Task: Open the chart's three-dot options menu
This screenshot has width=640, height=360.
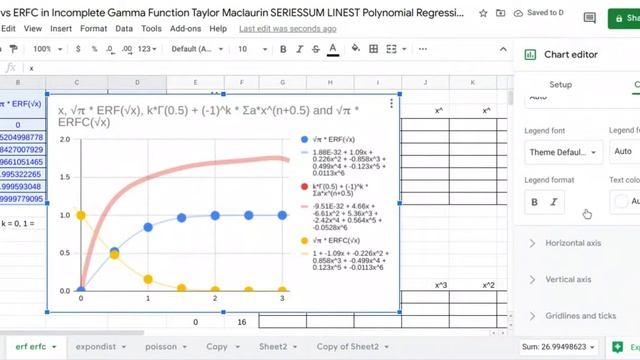Action: point(391,103)
